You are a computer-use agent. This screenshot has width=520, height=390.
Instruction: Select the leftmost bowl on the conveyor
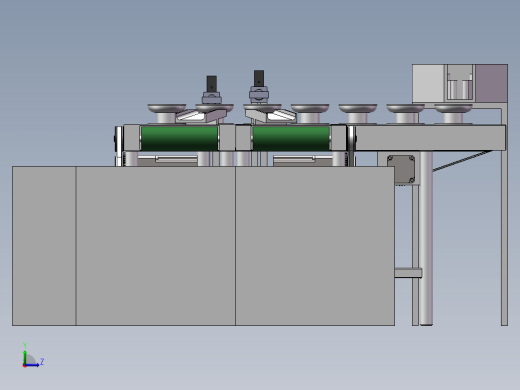click(x=167, y=108)
